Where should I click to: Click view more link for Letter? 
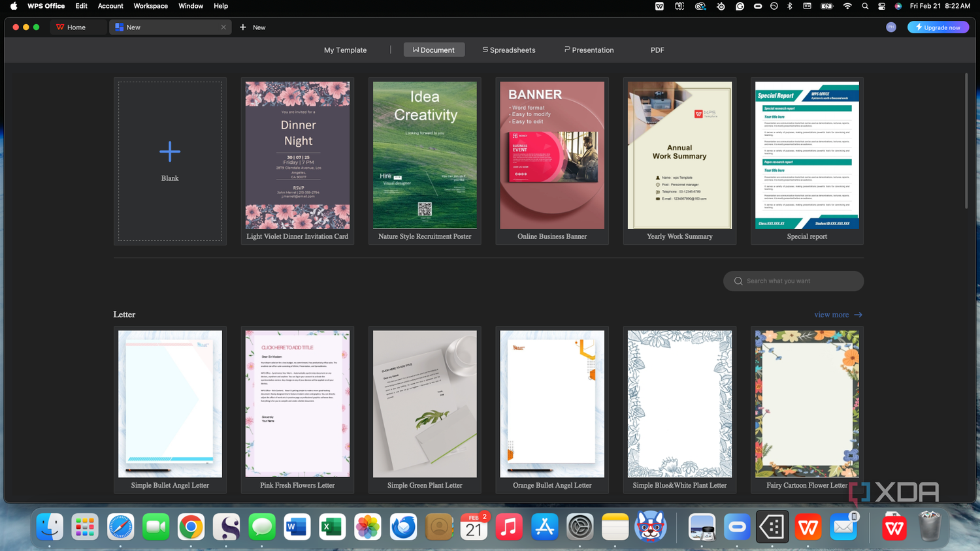click(x=838, y=315)
